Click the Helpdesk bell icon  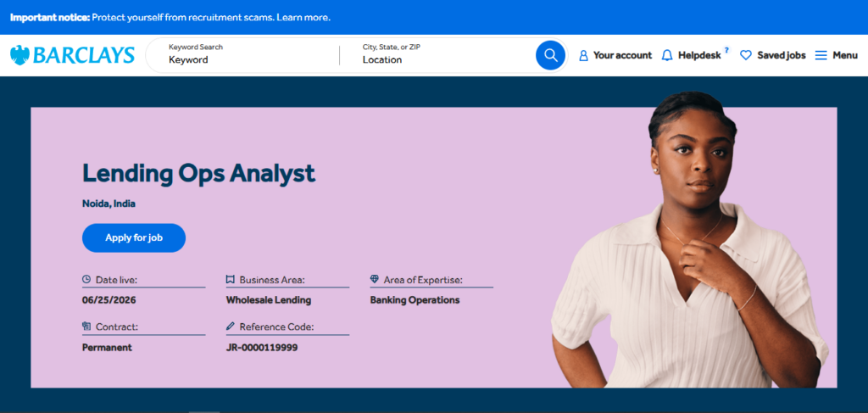pyautogui.click(x=667, y=55)
